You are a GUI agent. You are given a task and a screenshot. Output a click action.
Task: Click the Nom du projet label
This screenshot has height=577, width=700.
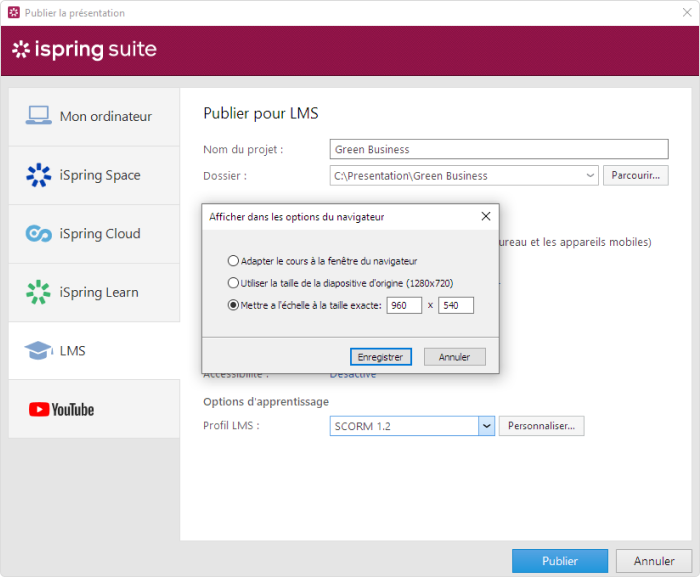click(243, 149)
